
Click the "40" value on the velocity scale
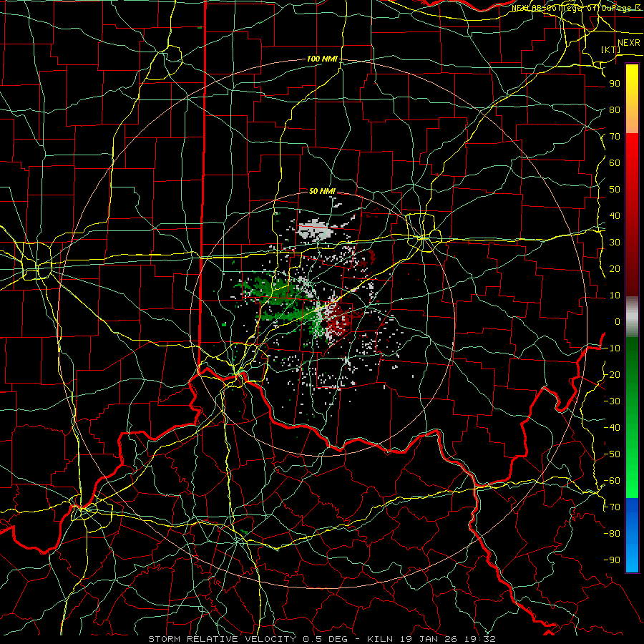[x=615, y=216]
